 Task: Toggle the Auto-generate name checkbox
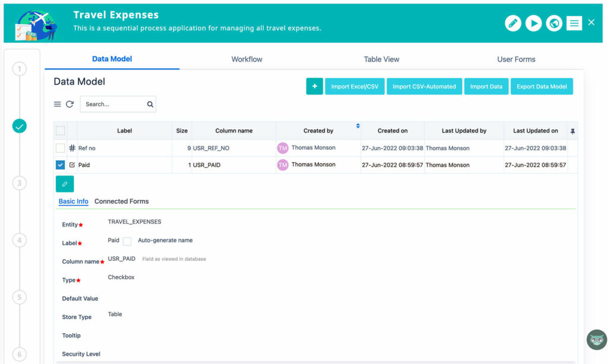(x=127, y=241)
